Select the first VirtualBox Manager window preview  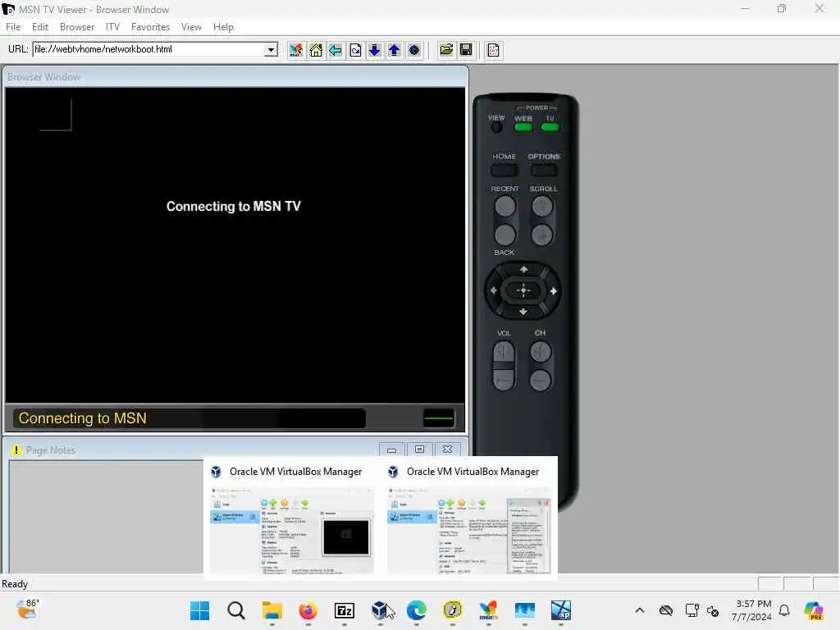tap(292, 518)
